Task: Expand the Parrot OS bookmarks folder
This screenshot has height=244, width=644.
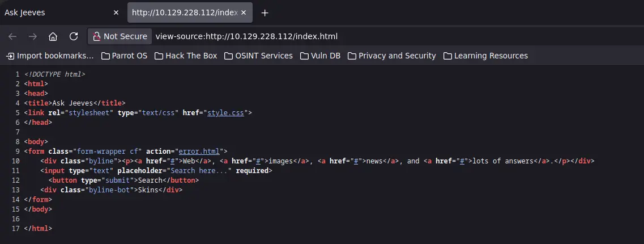Action: pos(124,56)
